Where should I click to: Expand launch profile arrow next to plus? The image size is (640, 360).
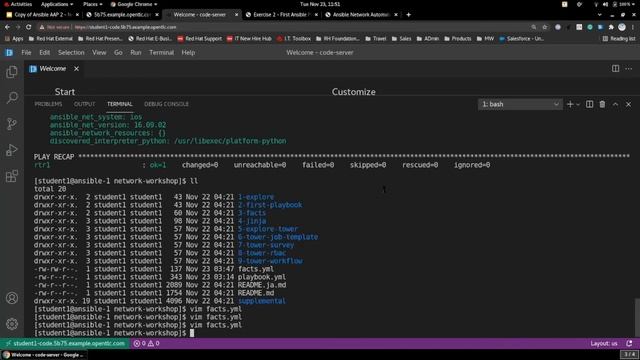[578, 104]
